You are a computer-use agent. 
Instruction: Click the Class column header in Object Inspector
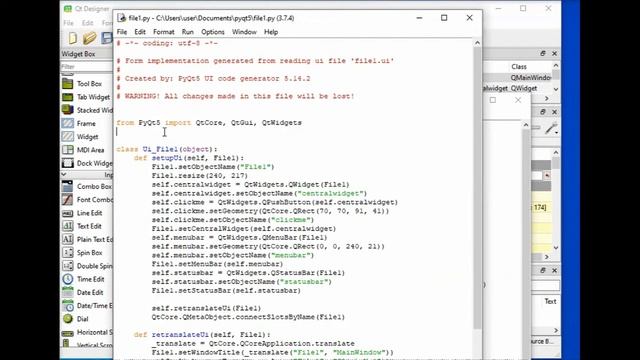[519, 67]
